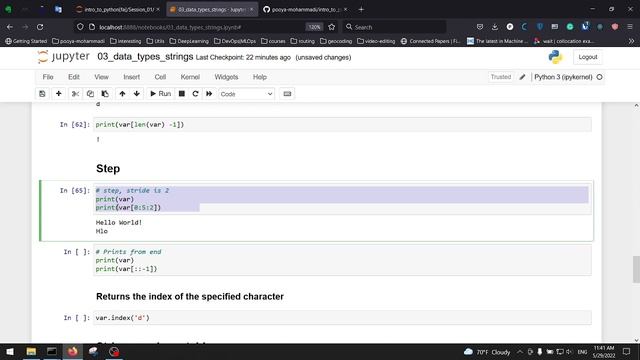Open the Help menu
This screenshot has height=360, width=640.
point(260,77)
